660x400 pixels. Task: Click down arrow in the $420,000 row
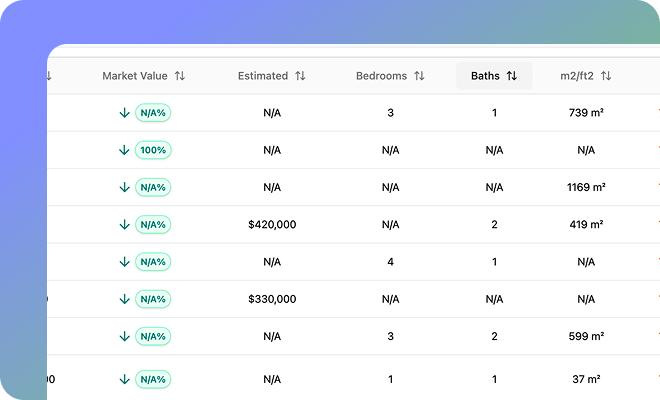pos(125,225)
